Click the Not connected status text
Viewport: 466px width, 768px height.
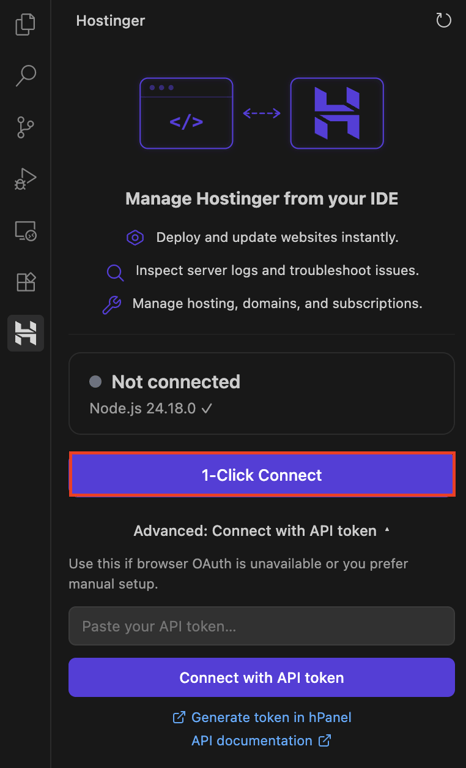[x=176, y=382]
